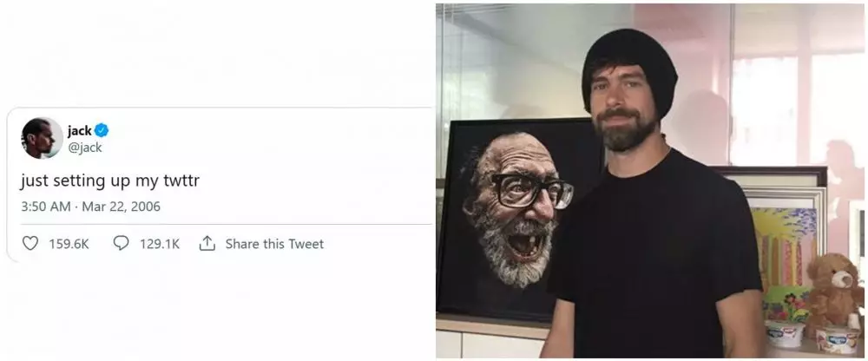Click the 159.6K likes count
Screen dimensions: 868x361
tap(69, 244)
